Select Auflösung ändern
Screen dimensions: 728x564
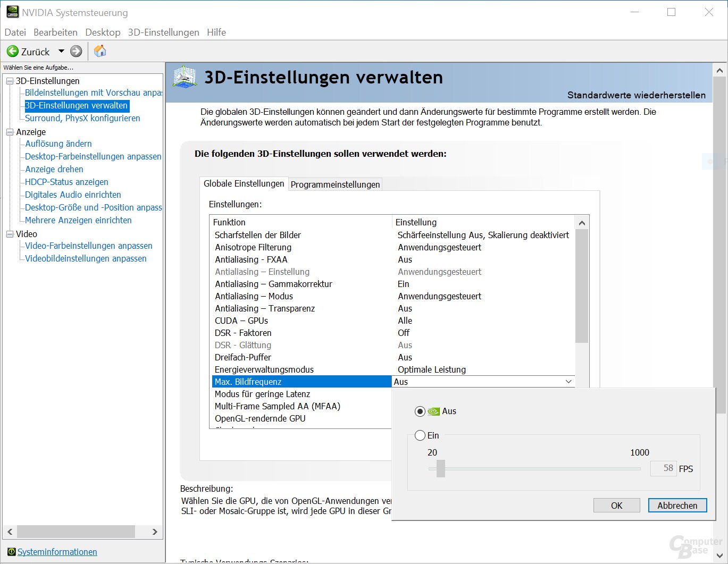58,144
